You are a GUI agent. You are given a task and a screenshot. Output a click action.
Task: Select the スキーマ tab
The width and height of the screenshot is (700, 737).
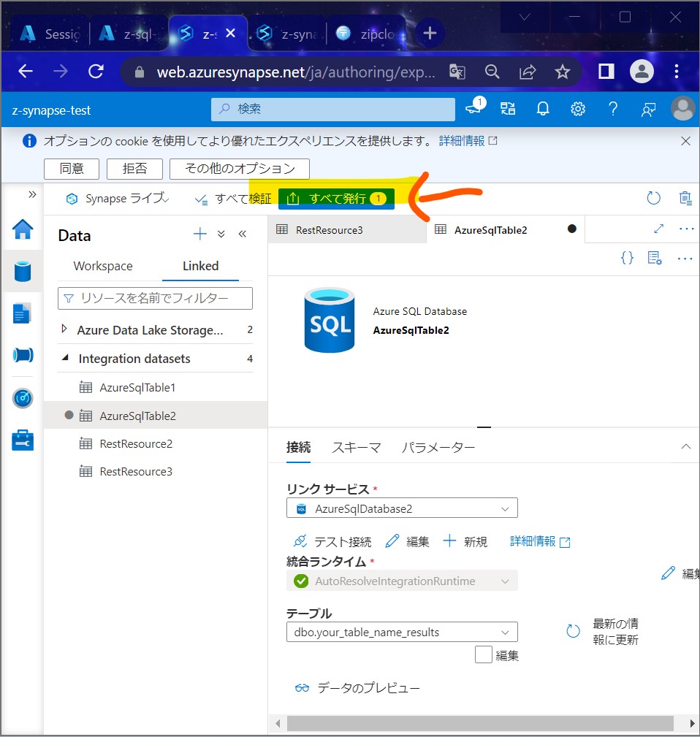coord(357,448)
